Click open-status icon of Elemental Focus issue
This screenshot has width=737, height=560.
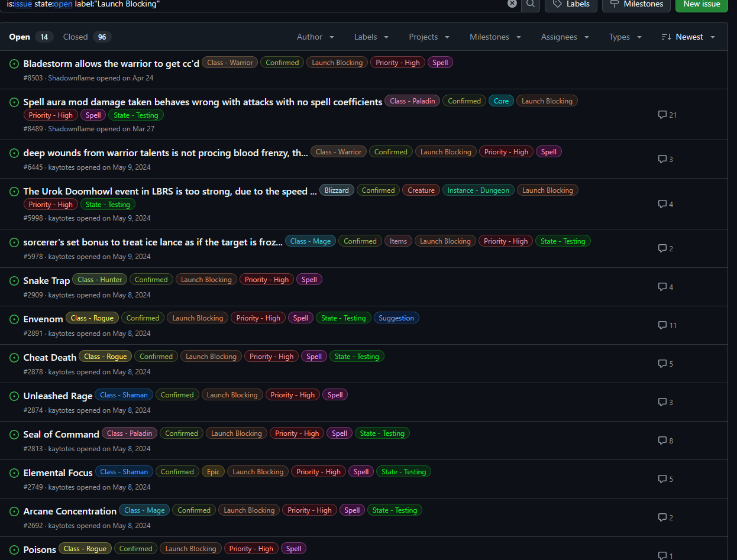(14, 472)
